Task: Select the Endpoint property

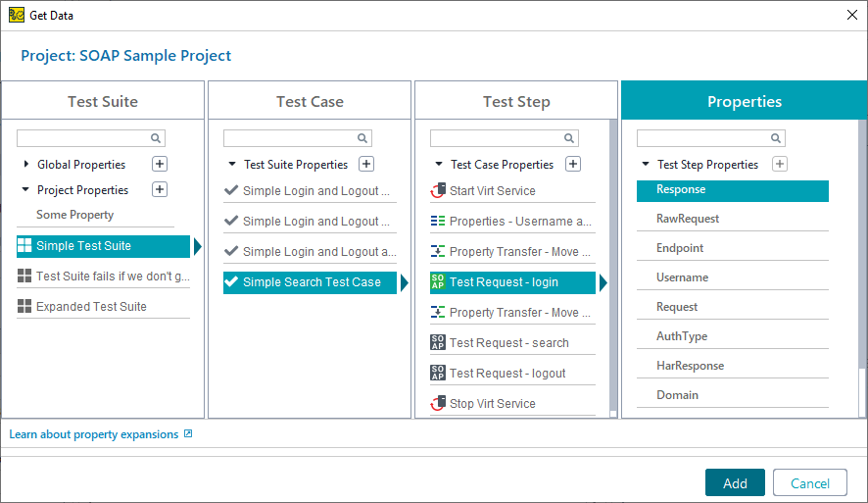Action: pyautogui.click(x=733, y=248)
